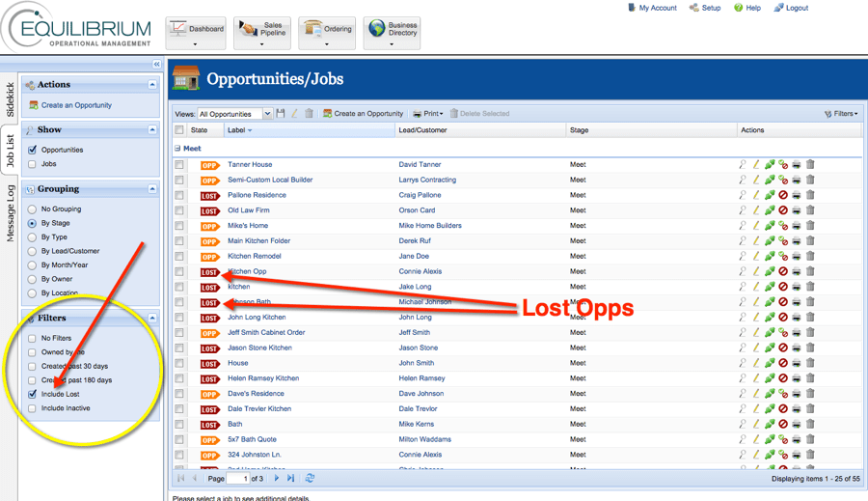This screenshot has width=868, height=501.
Task: Click green convert icon for Dave's Residence
Action: (x=770, y=394)
